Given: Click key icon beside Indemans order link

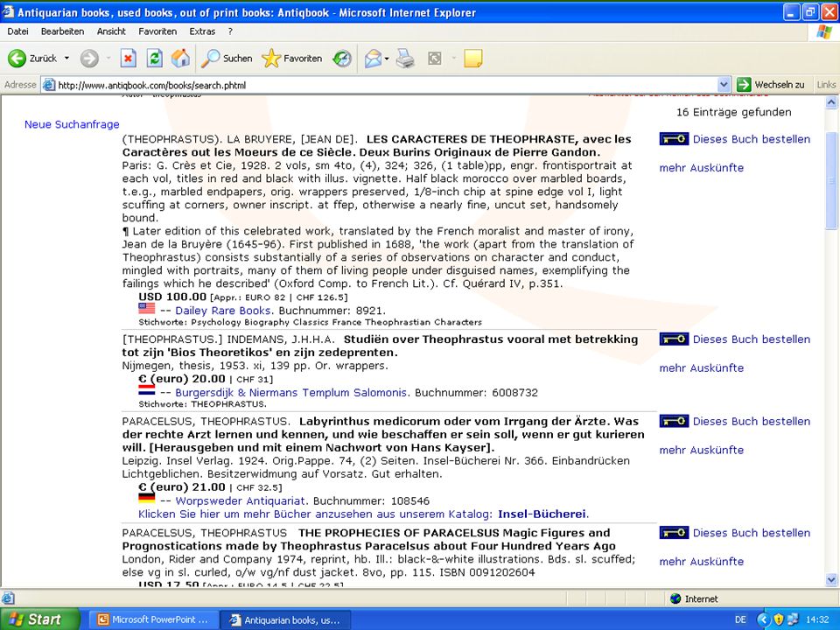Looking at the screenshot, I should point(674,339).
